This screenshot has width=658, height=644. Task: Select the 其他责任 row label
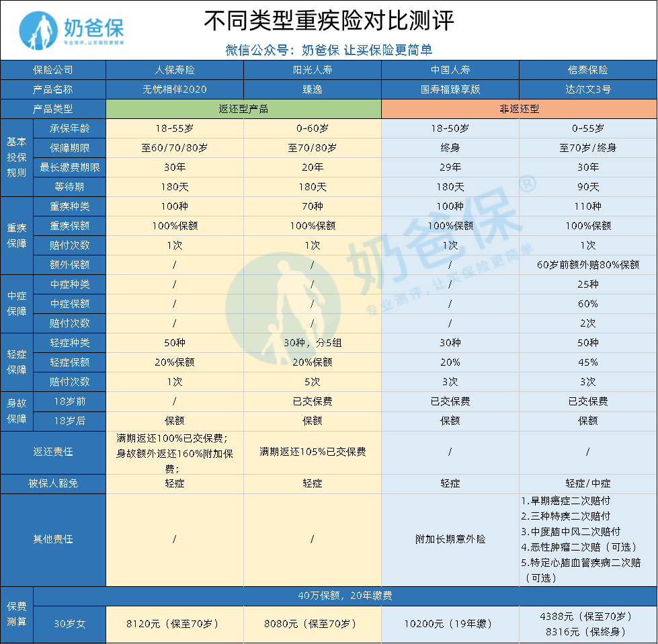53,539
